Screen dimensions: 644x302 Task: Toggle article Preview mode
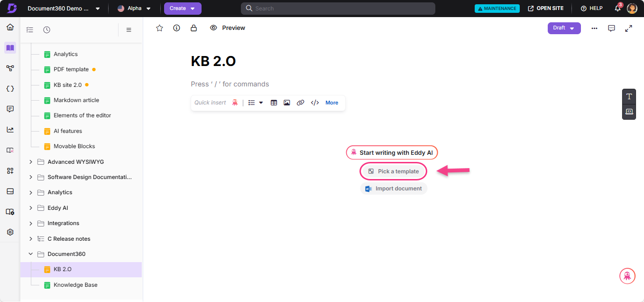pyautogui.click(x=228, y=28)
